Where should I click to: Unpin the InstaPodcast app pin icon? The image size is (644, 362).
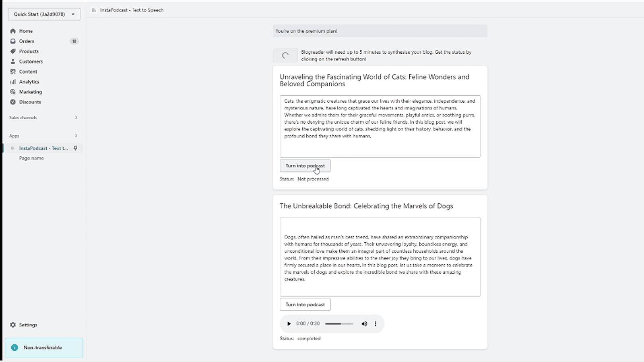[75, 148]
